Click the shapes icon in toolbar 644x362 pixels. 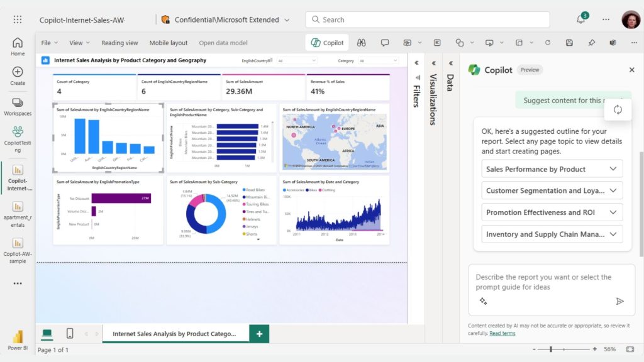tap(460, 43)
